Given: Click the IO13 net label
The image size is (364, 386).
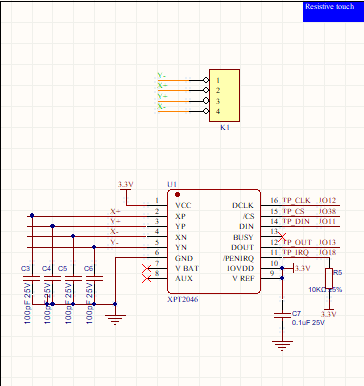Looking at the screenshot, I should click(327, 242).
